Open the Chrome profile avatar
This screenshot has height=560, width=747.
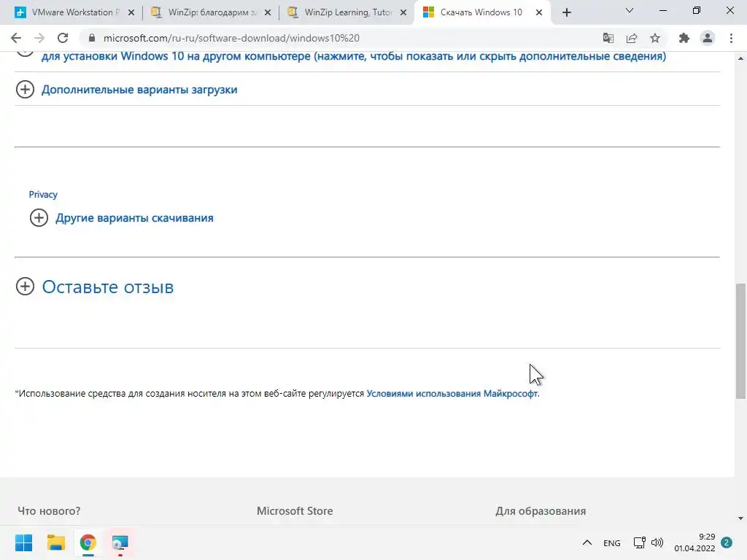(708, 38)
